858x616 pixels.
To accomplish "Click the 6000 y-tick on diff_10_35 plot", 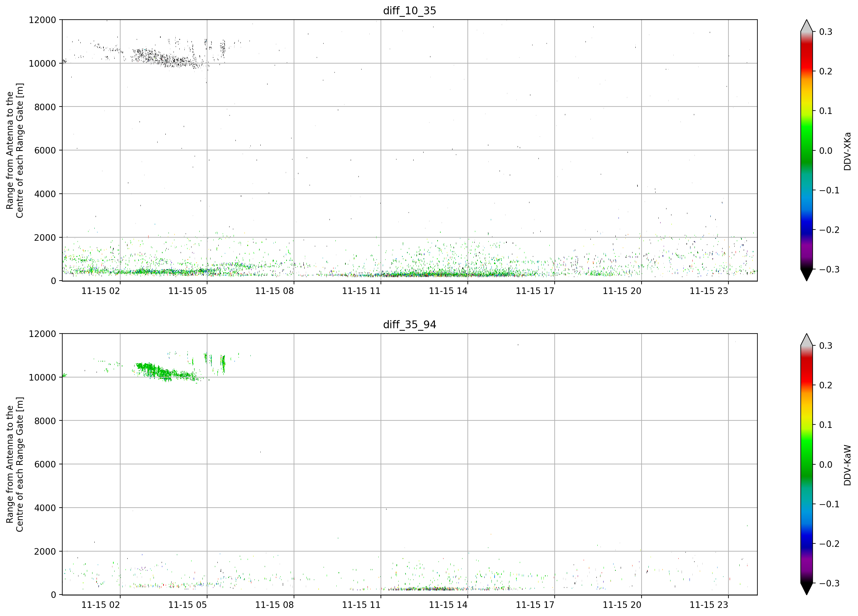I will (45, 150).
